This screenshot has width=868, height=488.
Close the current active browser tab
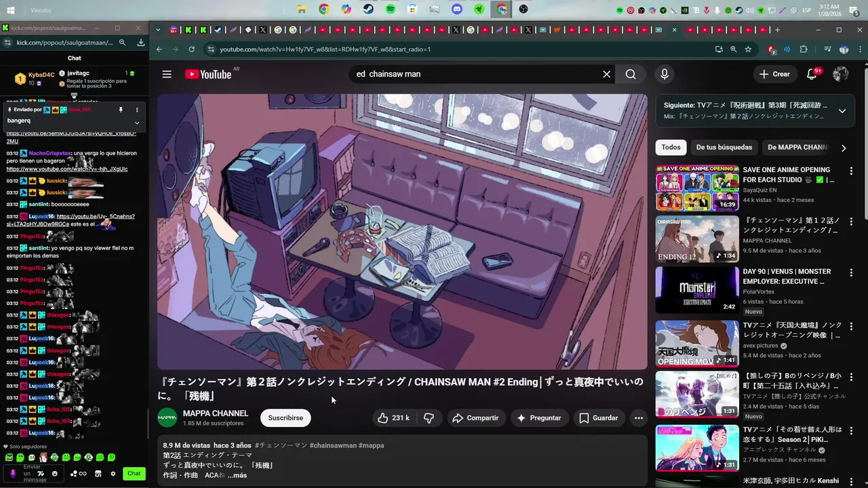pos(674,30)
